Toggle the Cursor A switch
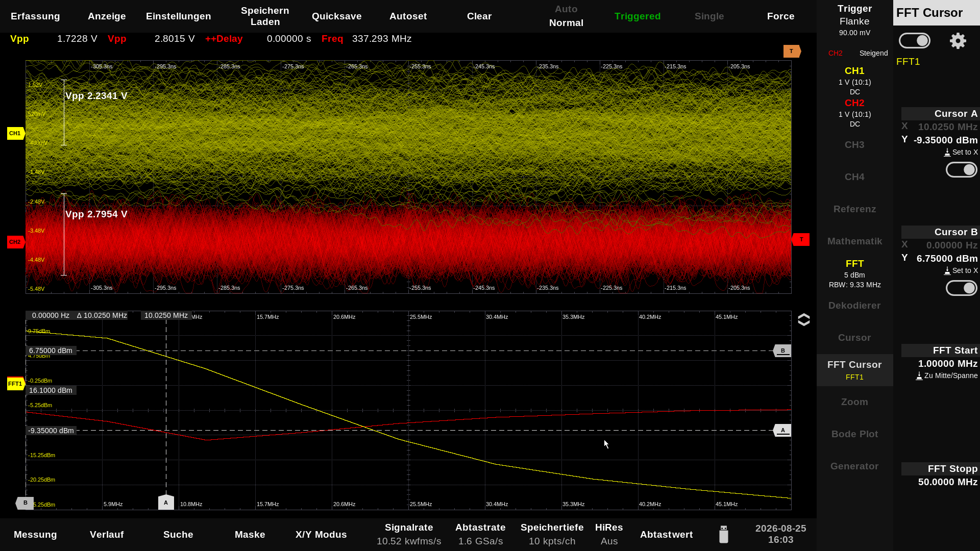 [x=961, y=170]
